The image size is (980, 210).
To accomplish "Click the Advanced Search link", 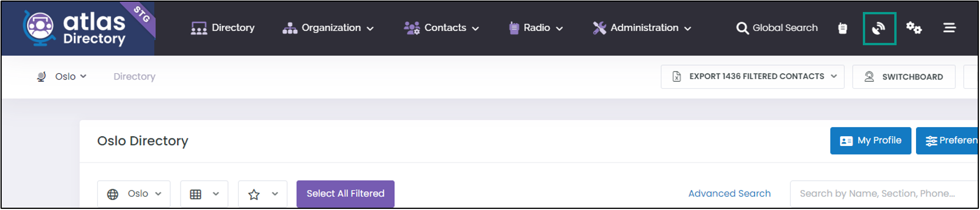I will click(729, 194).
